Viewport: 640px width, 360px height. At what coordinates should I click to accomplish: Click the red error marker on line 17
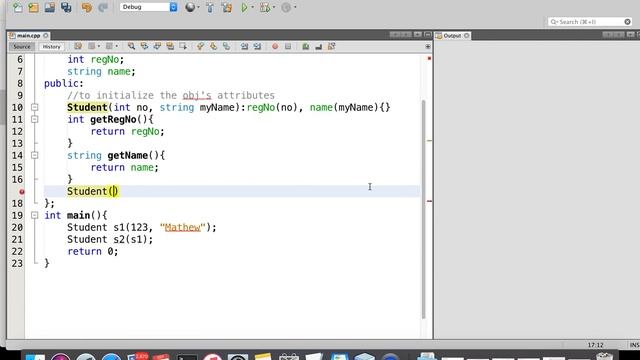[22, 191]
